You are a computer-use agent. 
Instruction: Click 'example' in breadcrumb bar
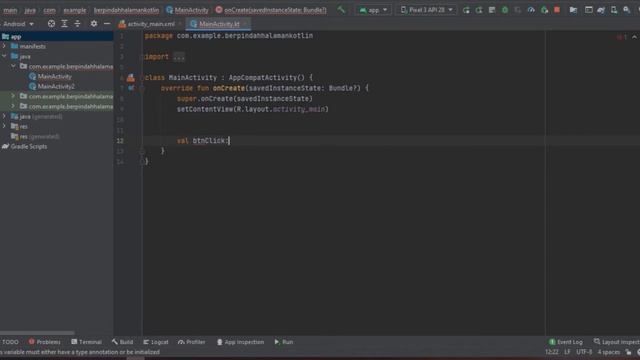75,10
